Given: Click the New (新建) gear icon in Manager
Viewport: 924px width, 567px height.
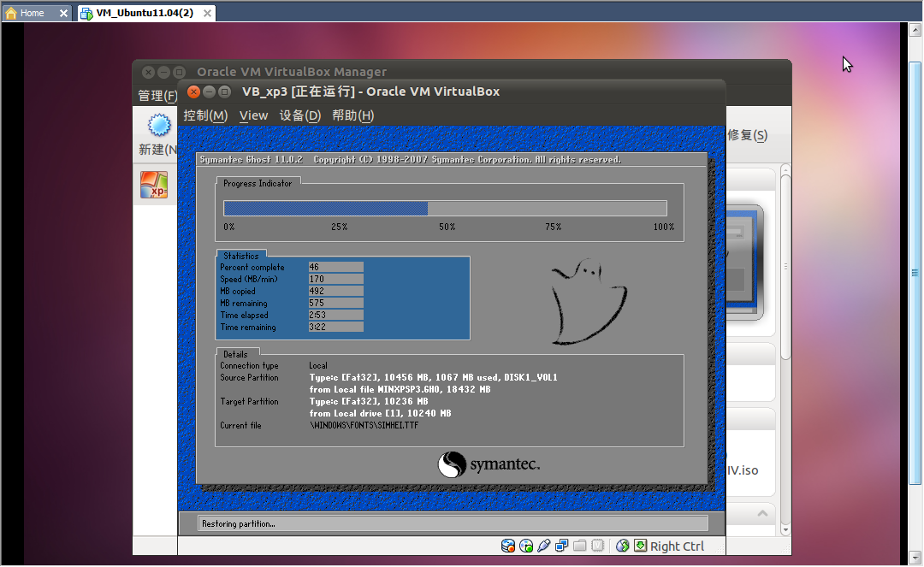Looking at the screenshot, I should point(159,125).
